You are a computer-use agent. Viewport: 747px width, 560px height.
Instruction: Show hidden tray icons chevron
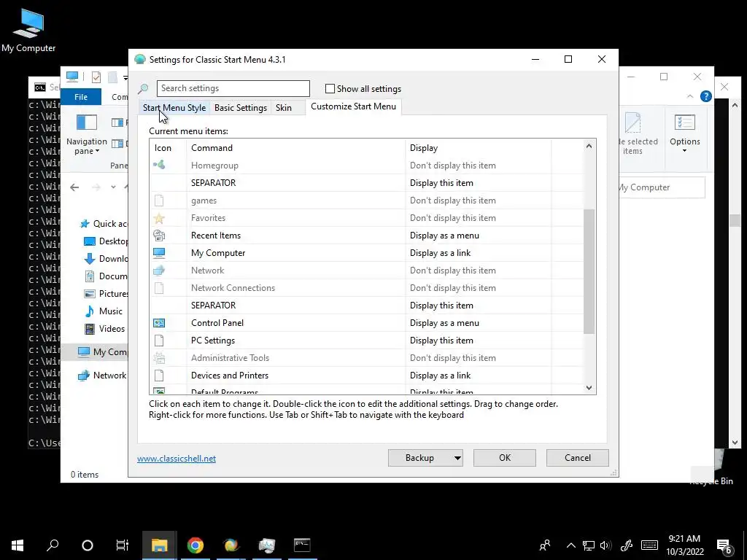pyautogui.click(x=570, y=545)
